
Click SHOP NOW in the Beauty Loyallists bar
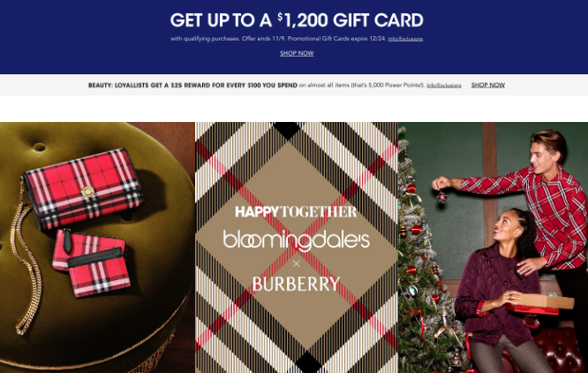488,85
